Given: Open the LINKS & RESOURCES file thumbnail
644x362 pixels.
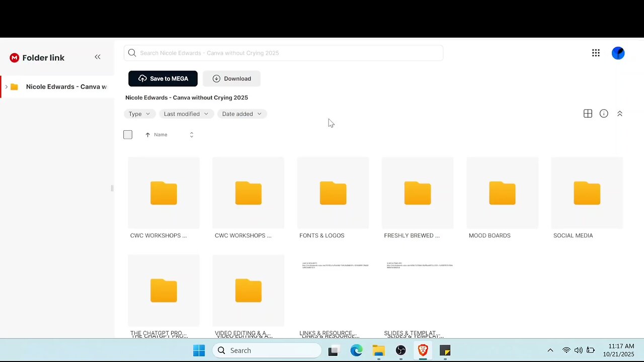Looking at the screenshot, I should tap(333, 291).
